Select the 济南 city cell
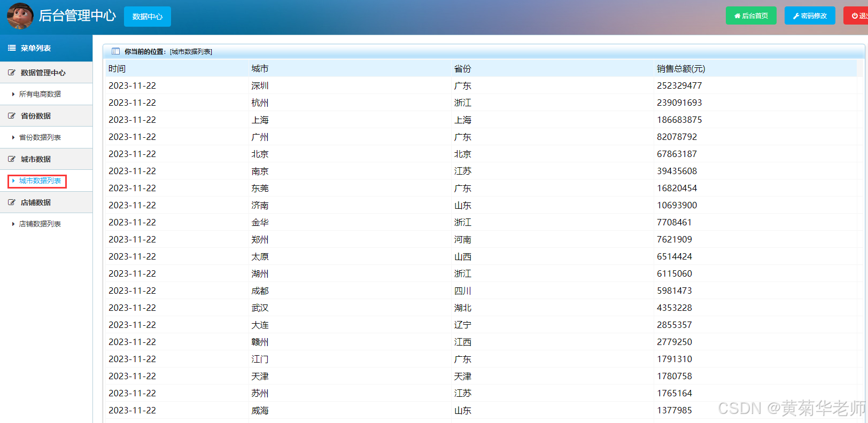The image size is (868, 423). (x=260, y=205)
